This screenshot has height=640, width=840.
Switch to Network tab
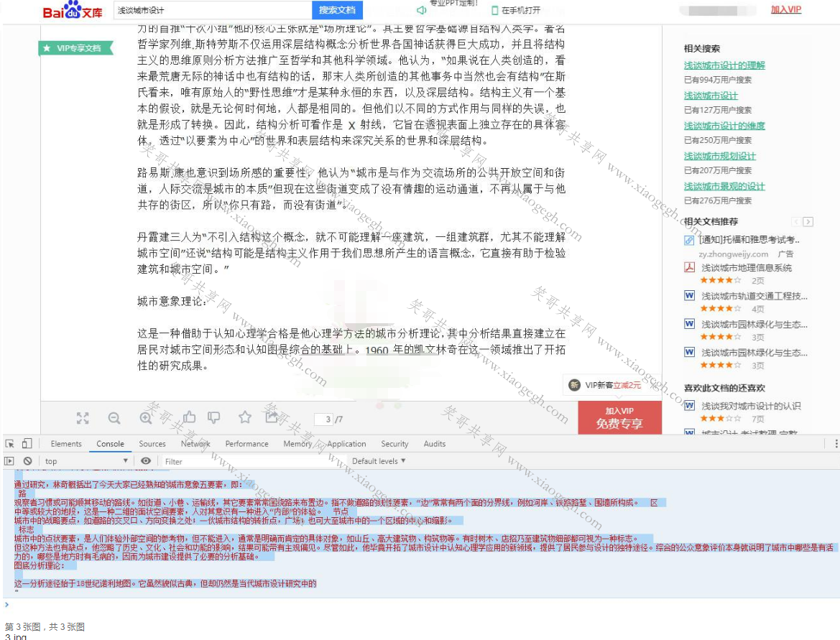tap(195, 443)
